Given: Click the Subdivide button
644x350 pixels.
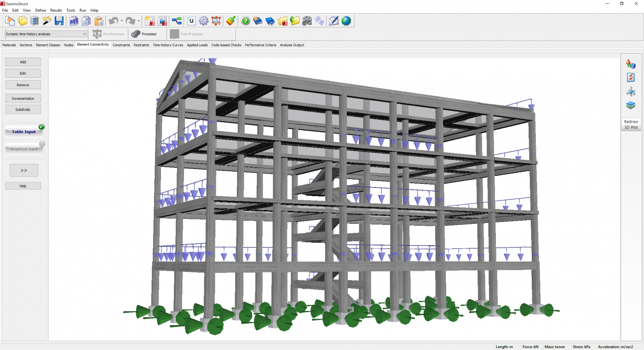Looking at the screenshot, I should click(x=23, y=110).
